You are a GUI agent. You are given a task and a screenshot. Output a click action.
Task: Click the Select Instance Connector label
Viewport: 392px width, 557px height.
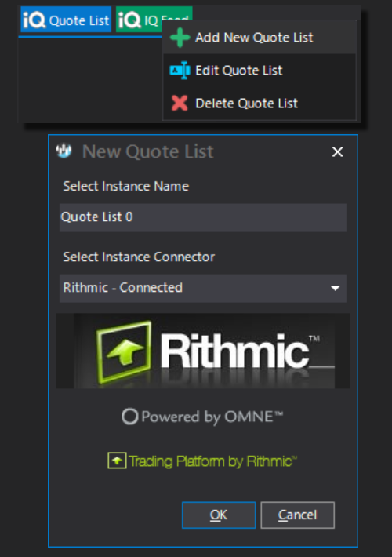[139, 257]
